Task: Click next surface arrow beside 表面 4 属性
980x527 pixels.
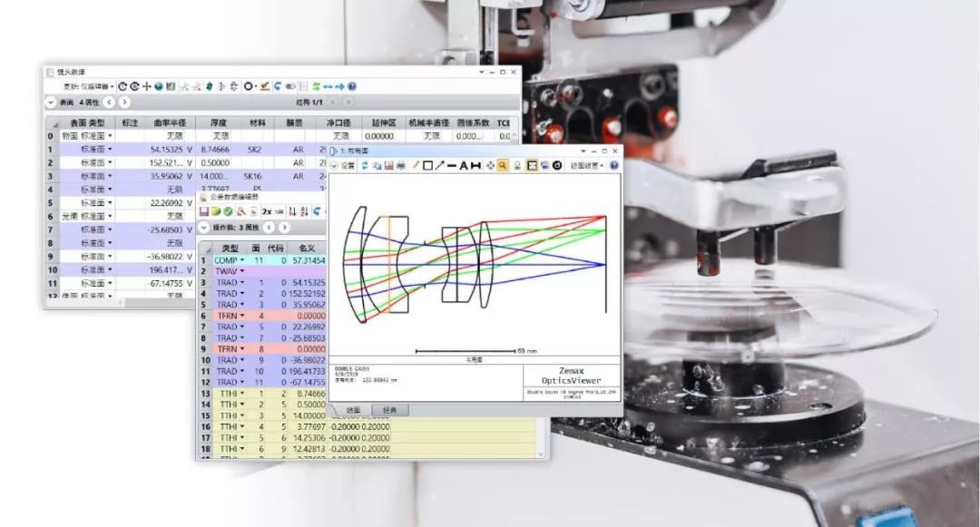Action: (x=122, y=102)
